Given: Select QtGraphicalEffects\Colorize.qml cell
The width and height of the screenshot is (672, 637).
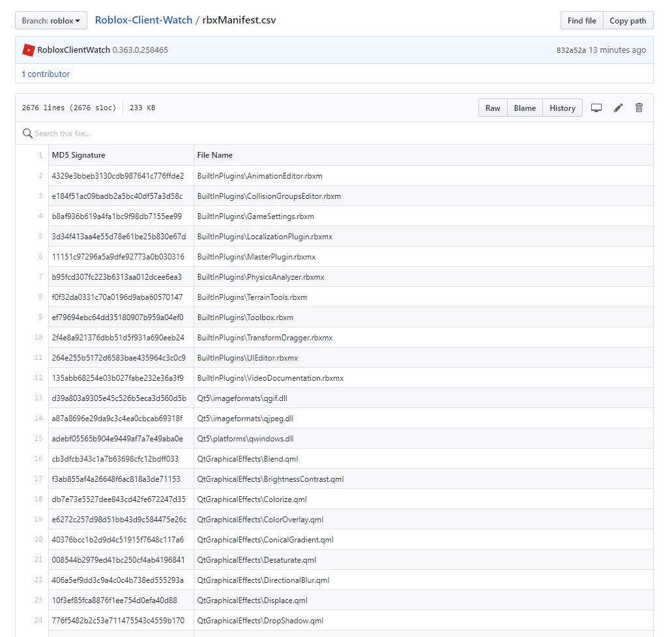Looking at the screenshot, I should point(424,499).
